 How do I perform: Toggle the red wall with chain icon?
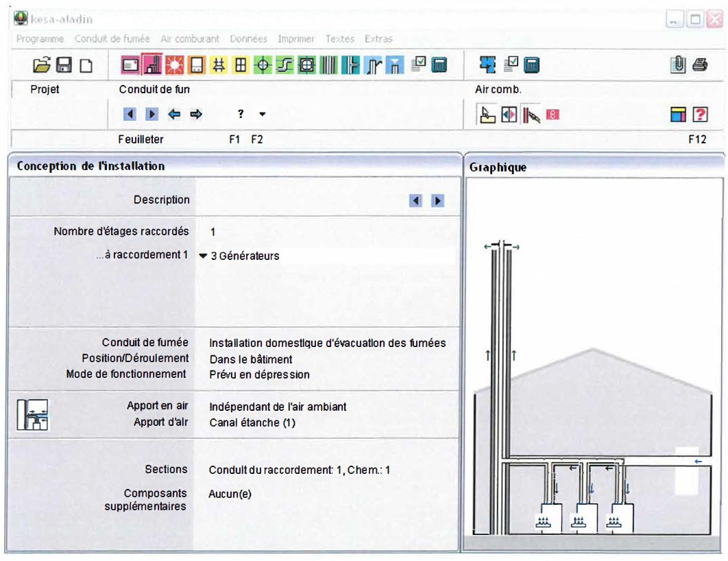point(531,115)
